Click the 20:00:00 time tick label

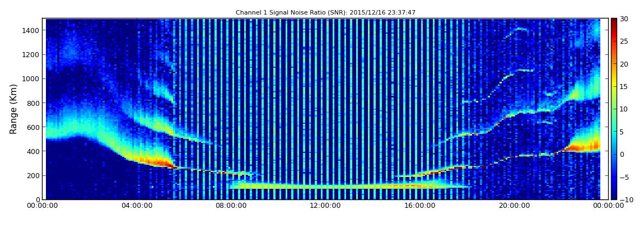point(514,206)
